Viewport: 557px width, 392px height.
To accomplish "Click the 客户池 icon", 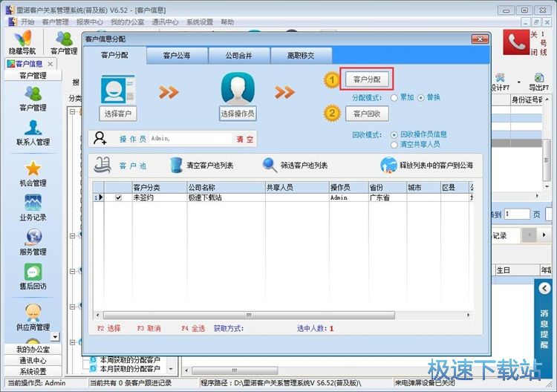I will coord(102,165).
